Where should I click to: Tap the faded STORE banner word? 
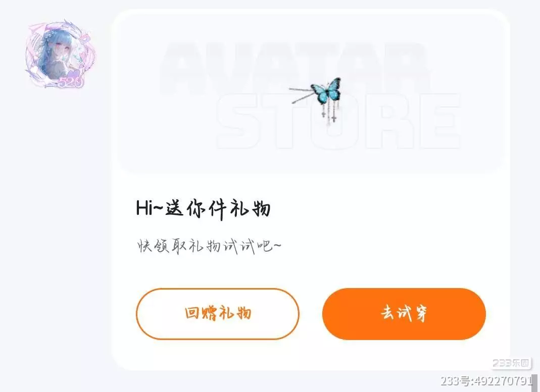[x=338, y=121]
